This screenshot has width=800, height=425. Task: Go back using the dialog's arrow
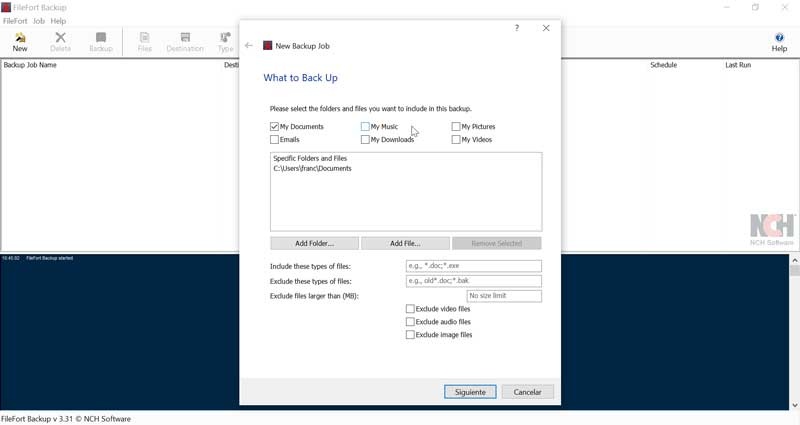[248, 45]
